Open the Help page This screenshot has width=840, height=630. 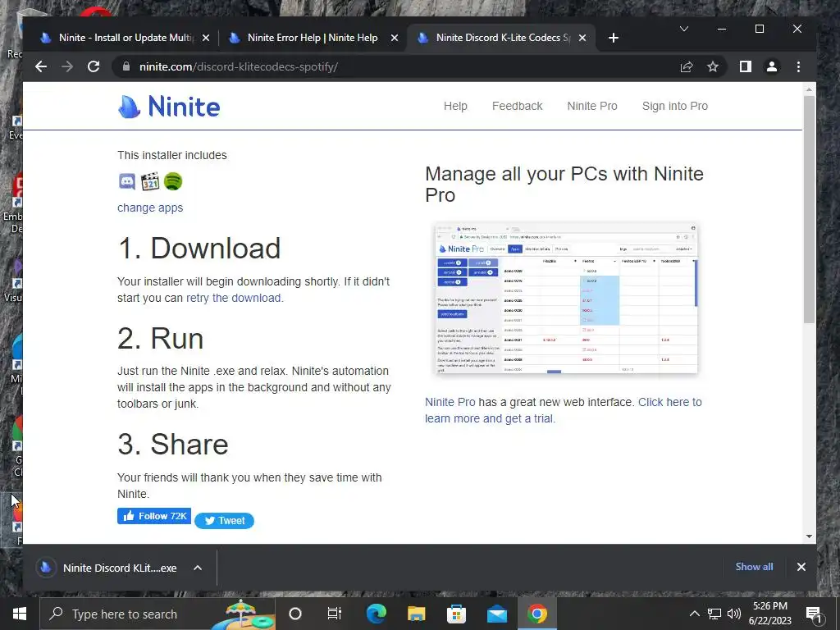coord(455,106)
